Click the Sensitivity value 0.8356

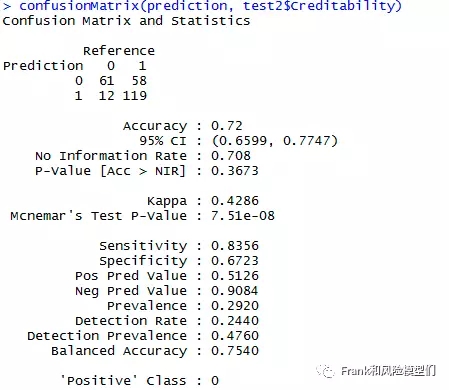point(235,246)
